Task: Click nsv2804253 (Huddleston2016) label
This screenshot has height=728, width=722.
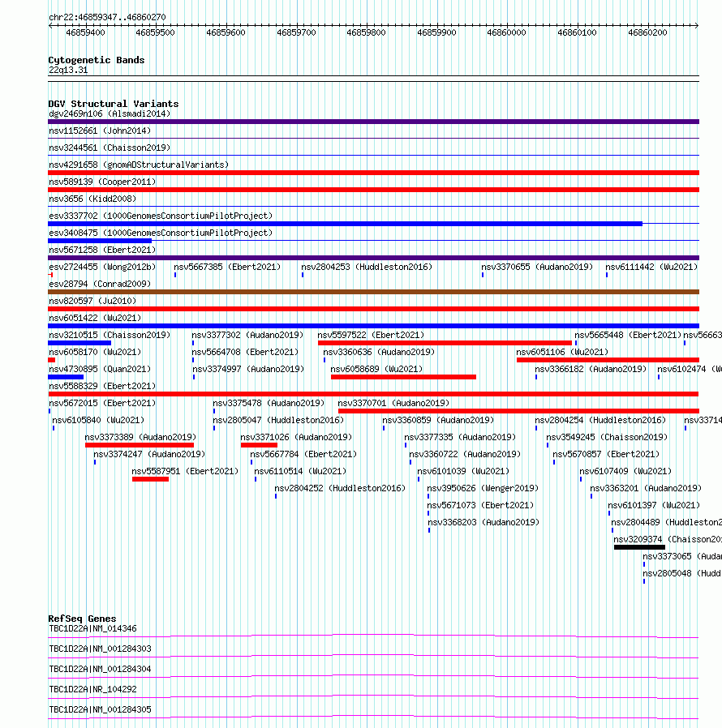Action: pyautogui.click(x=367, y=267)
